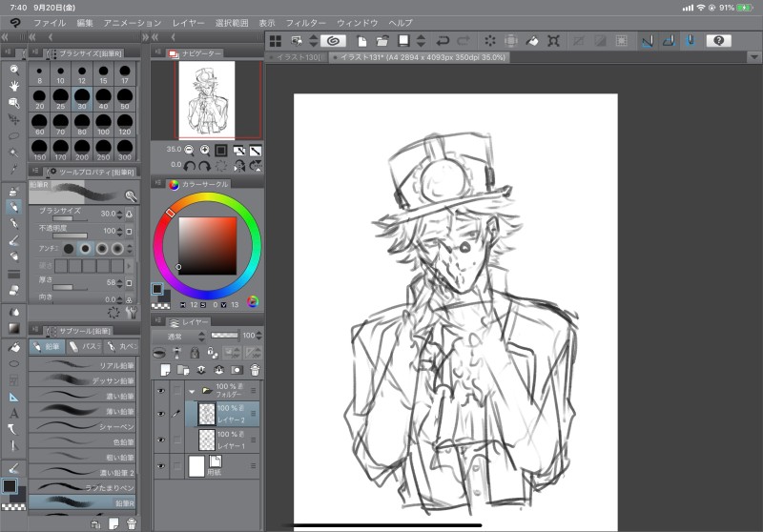
Task: Zoom out in Navigator panel
Action: coord(189,151)
